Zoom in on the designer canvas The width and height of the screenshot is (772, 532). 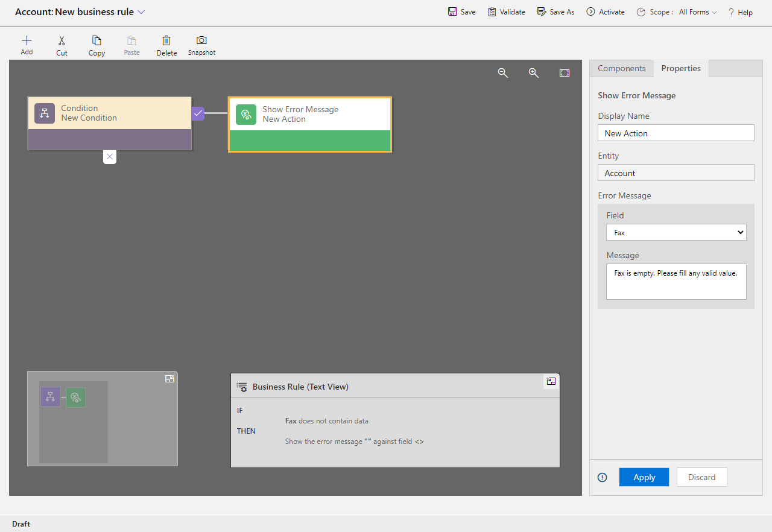[533, 73]
